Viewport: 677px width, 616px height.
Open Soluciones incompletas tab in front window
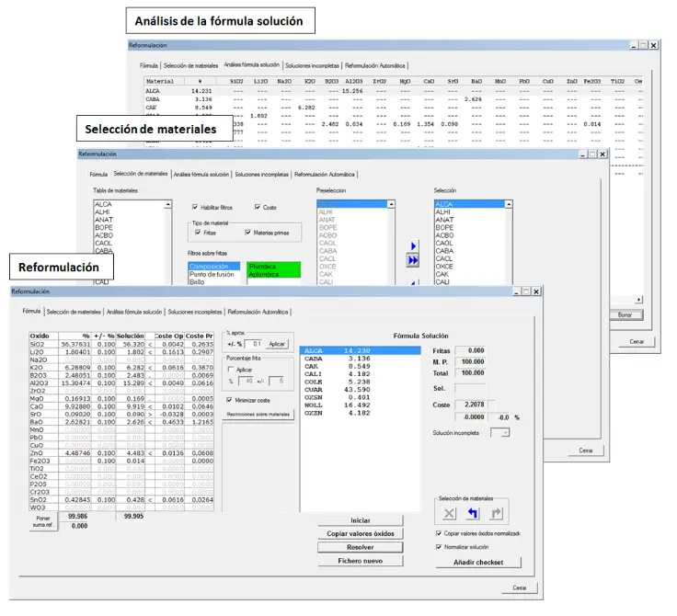tap(194, 312)
